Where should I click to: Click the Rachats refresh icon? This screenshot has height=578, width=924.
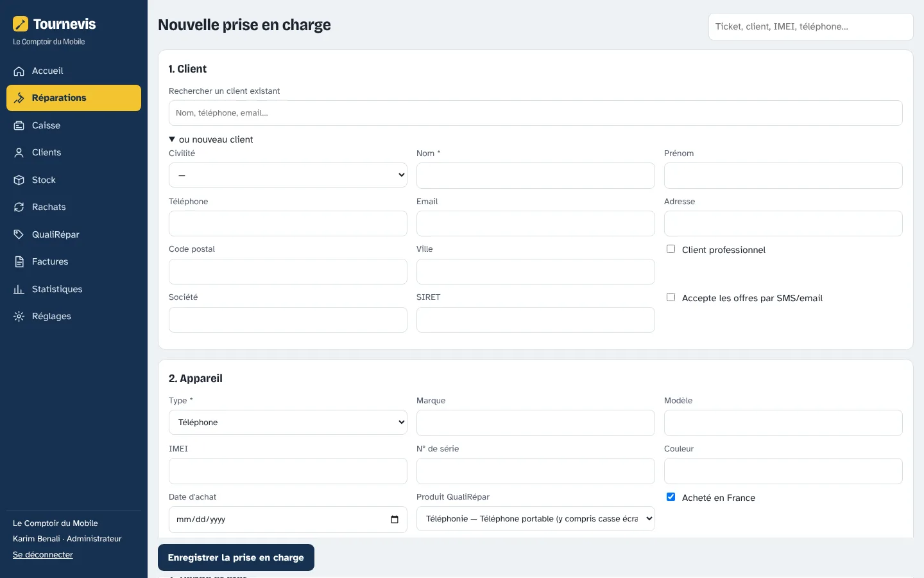(19, 207)
